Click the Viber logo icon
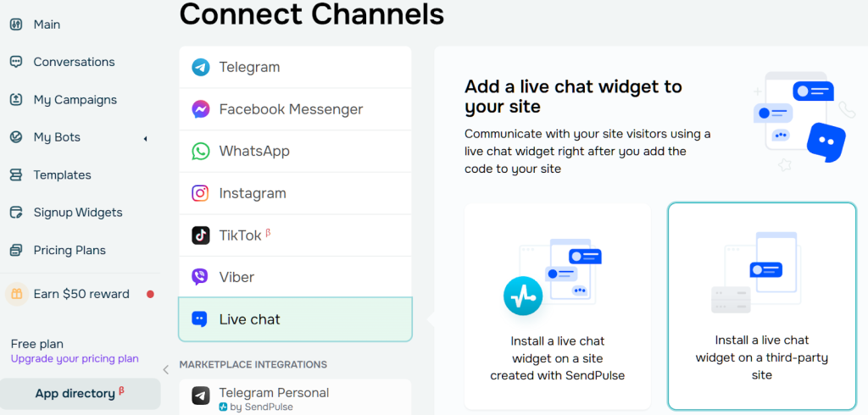The image size is (868, 415). click(x=200, y=277)
